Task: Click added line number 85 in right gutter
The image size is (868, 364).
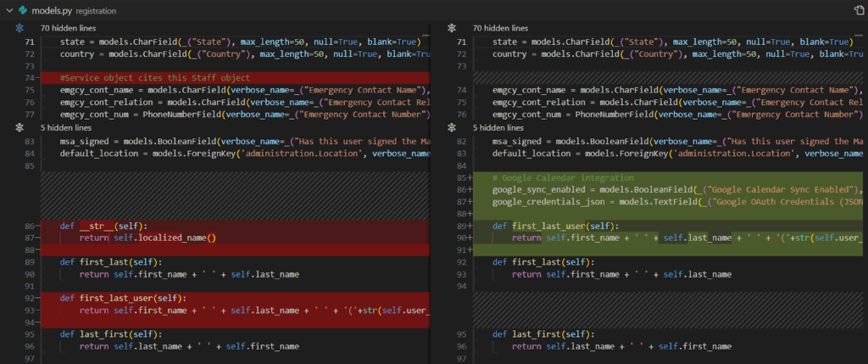Action: [462, 178]
